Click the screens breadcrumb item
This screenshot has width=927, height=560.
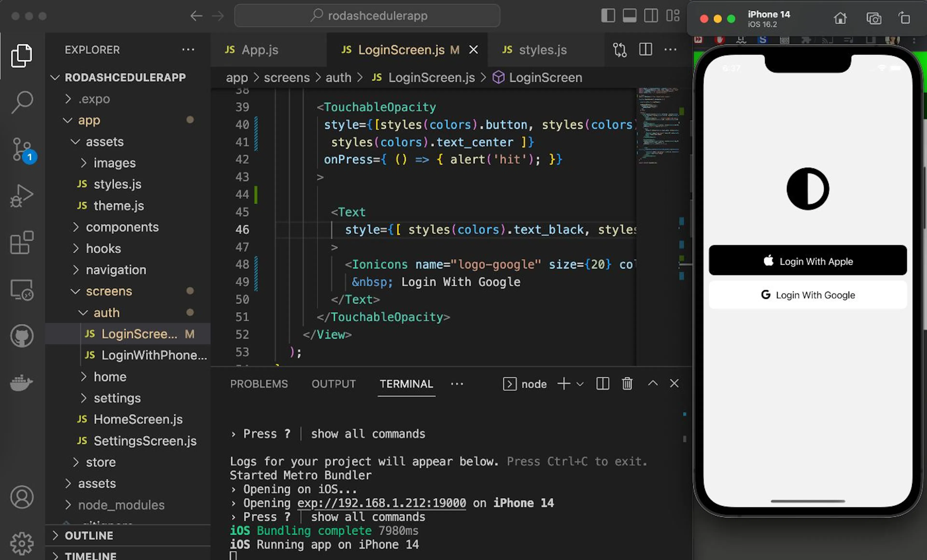click(287, 78)
